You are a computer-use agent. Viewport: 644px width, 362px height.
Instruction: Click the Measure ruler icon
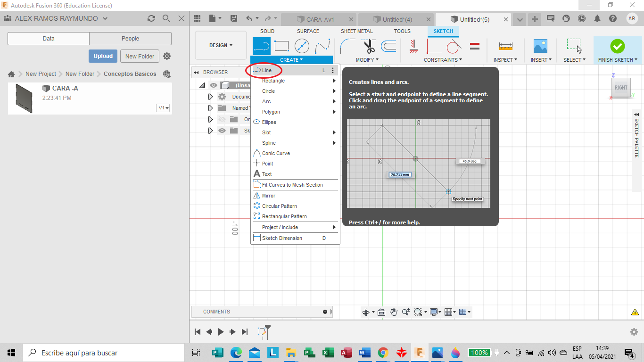[x=505, y=46]
